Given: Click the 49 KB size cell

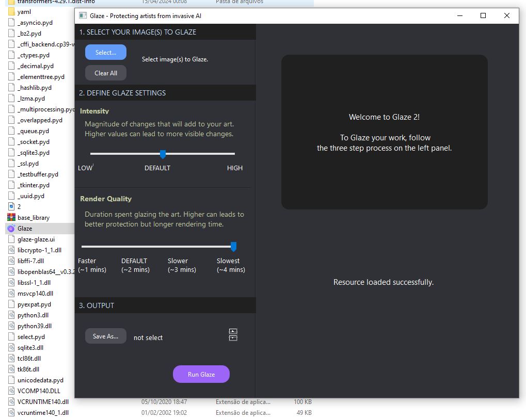Looking at the screenshot, I should [x=304, y=413].
